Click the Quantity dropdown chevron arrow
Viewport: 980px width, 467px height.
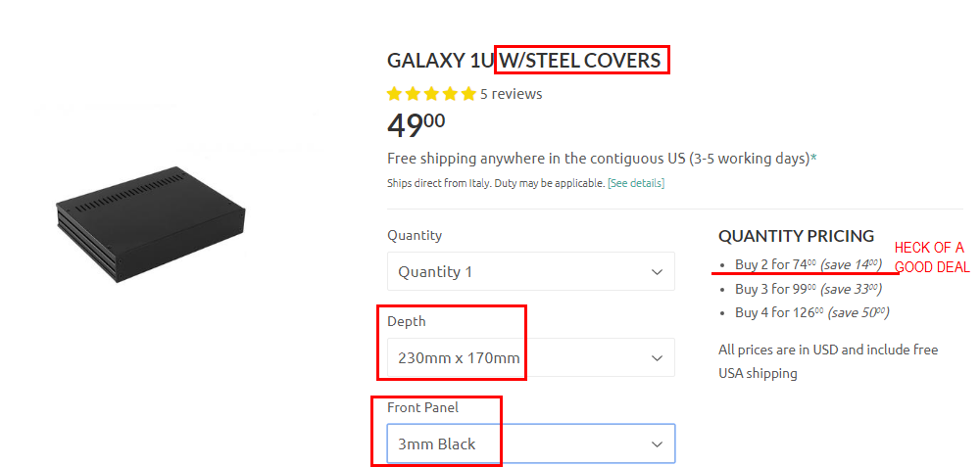click(x=657, y=272)
